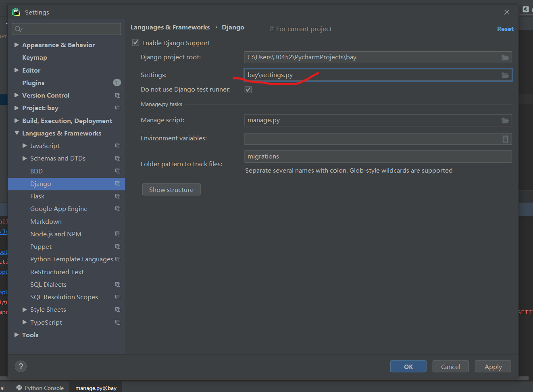The height and width of the screenshot is (392, 533).
Task: Switch to the manage.py@bay tab
Action: (96, 388)
